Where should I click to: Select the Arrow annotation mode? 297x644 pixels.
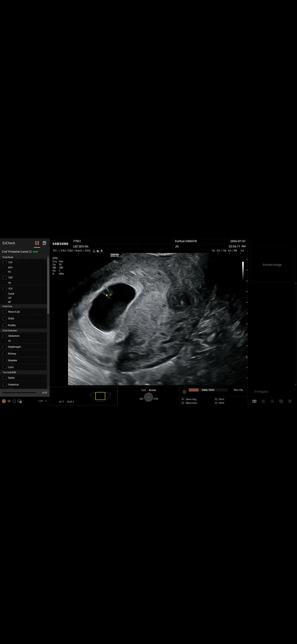point(152,390)
